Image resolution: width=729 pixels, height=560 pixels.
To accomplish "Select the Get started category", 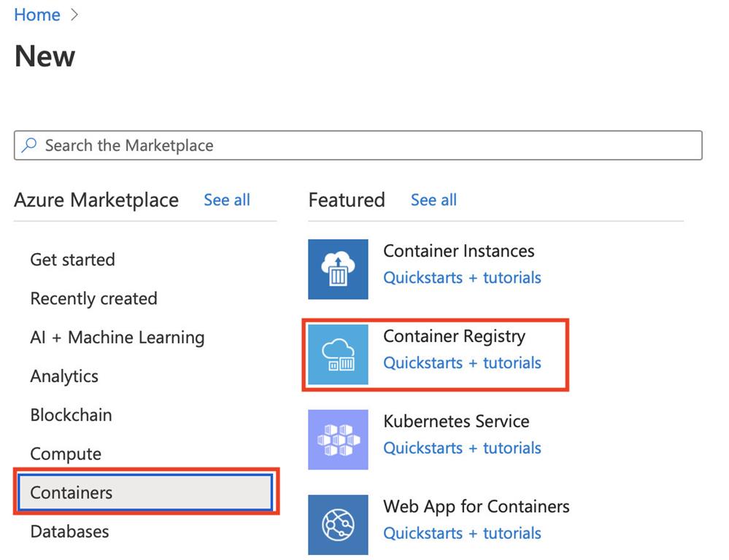I will tap(72, 260).
